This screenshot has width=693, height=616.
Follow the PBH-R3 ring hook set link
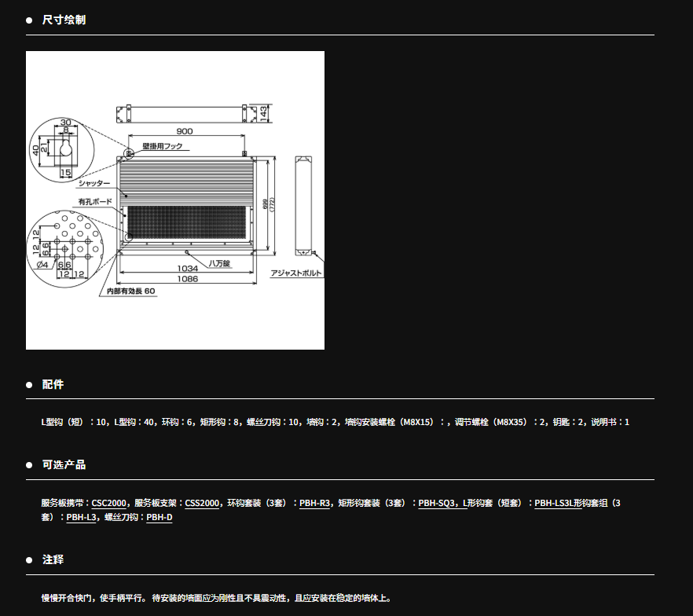click(x=314, y=503)
